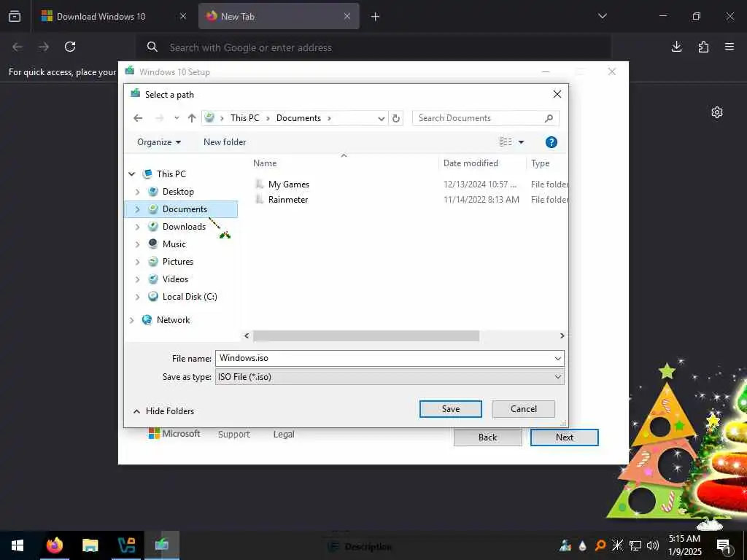
Task: Open the Help question mark button
Action: click(x=551, y=142)
